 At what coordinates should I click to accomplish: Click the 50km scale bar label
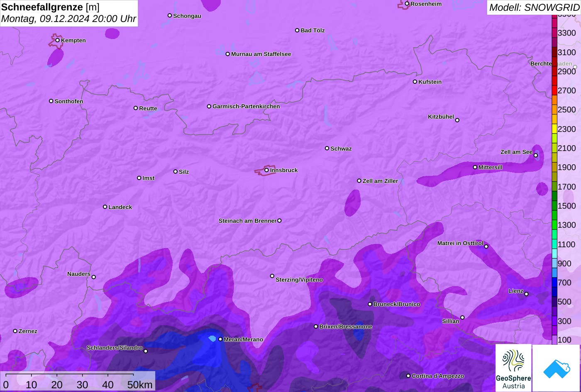[140, 385]
